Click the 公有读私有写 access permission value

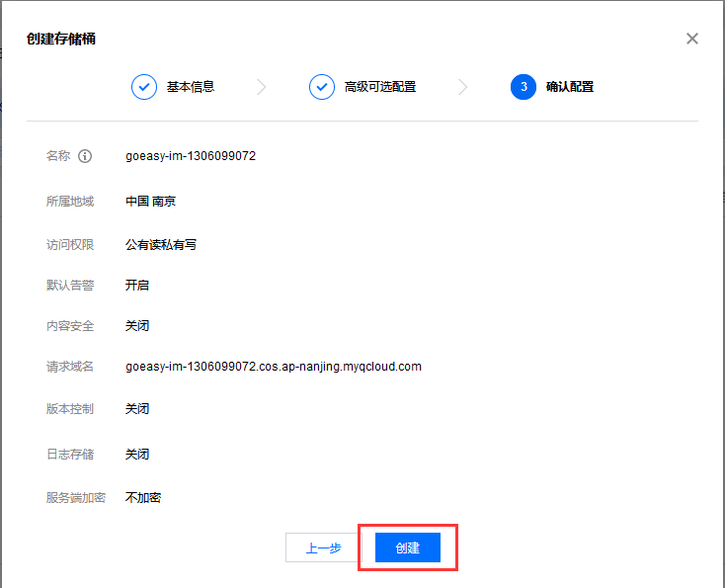pos(160,244)
